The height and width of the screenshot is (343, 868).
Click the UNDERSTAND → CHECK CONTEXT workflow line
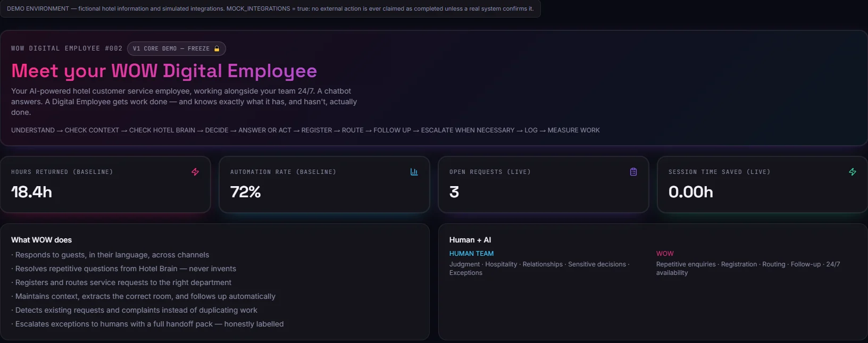(x=305, y=130)
